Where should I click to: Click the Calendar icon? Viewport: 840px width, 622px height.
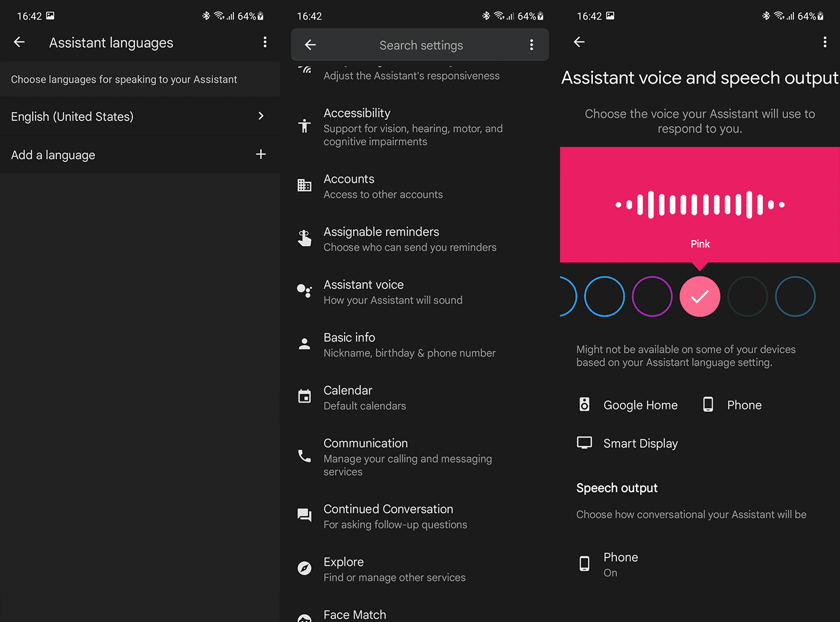(x=304, y=396)
